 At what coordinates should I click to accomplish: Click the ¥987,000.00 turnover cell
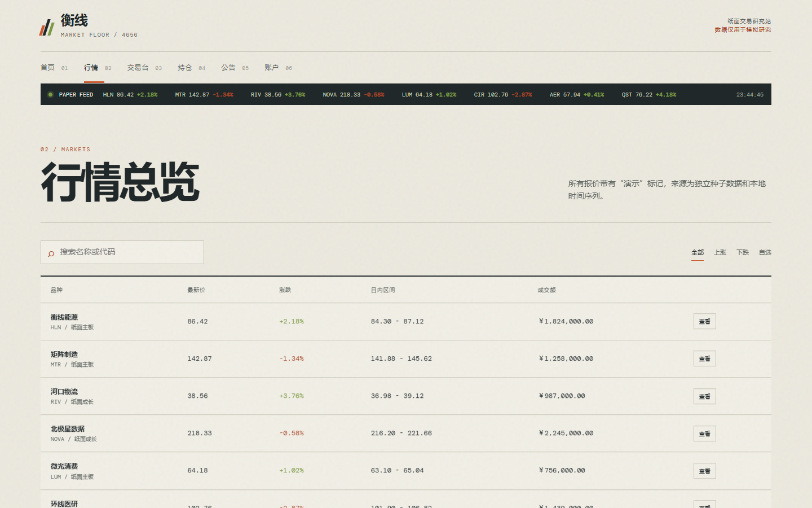click(562, 396)
